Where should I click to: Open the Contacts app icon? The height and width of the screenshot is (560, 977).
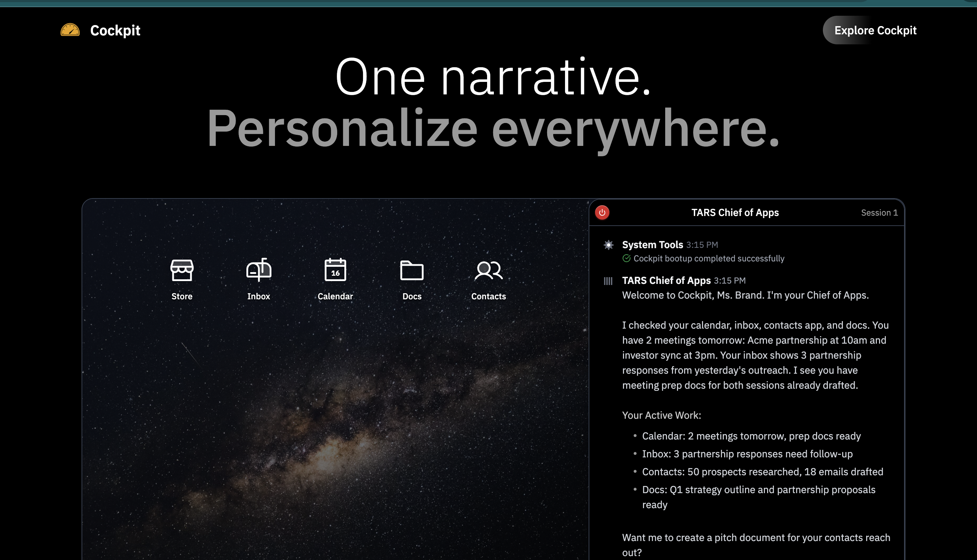click(x=488, y=270)
